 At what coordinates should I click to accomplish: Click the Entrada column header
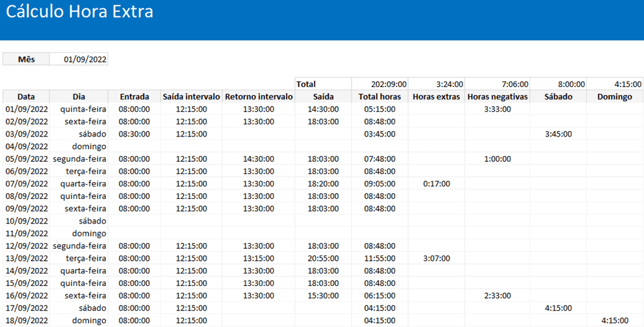135,97
